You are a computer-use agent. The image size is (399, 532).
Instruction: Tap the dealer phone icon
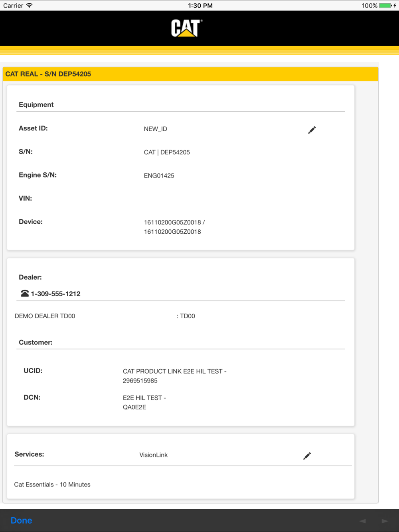[x=25, y=294]
